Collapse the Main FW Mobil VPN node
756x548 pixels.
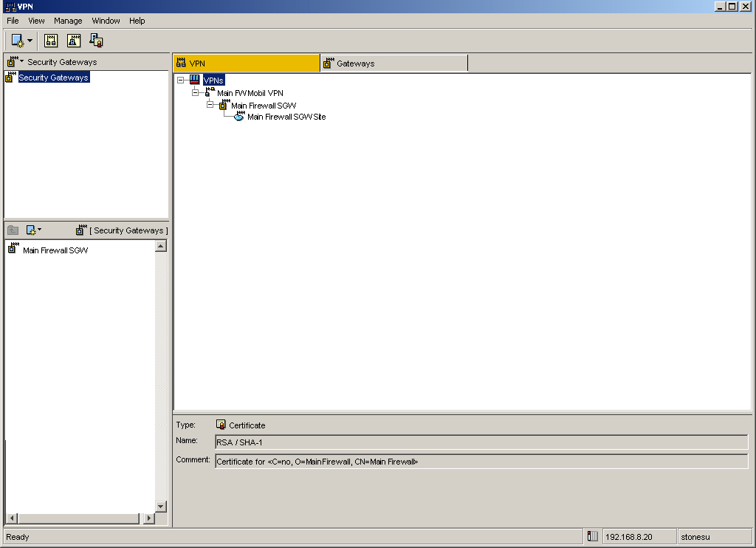[196, 93]
